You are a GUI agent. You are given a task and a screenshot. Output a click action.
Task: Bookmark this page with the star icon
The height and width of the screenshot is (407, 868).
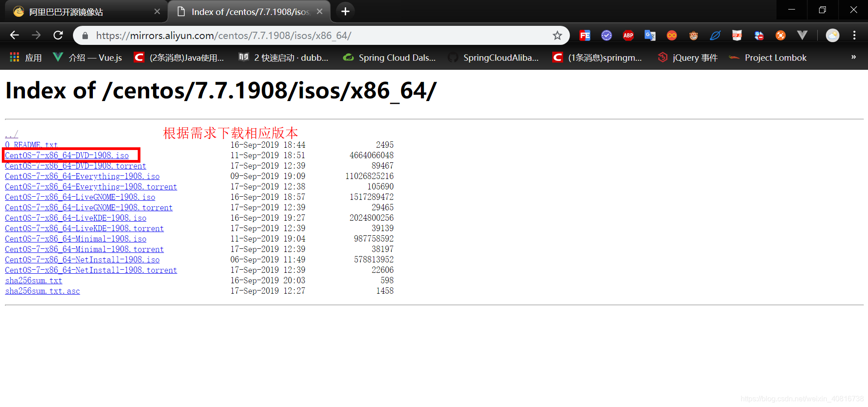[557, 35]
